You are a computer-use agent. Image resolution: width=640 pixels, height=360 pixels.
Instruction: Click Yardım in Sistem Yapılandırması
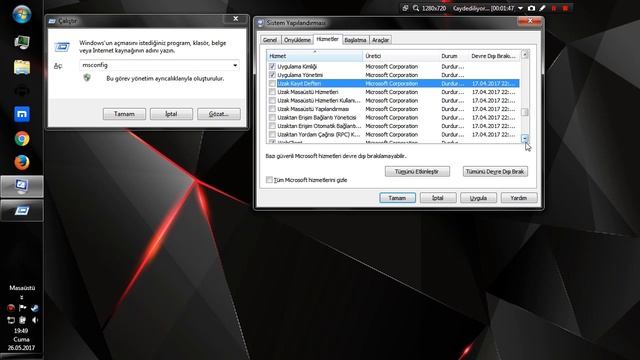pyautogui.click(x=519, y=198)
